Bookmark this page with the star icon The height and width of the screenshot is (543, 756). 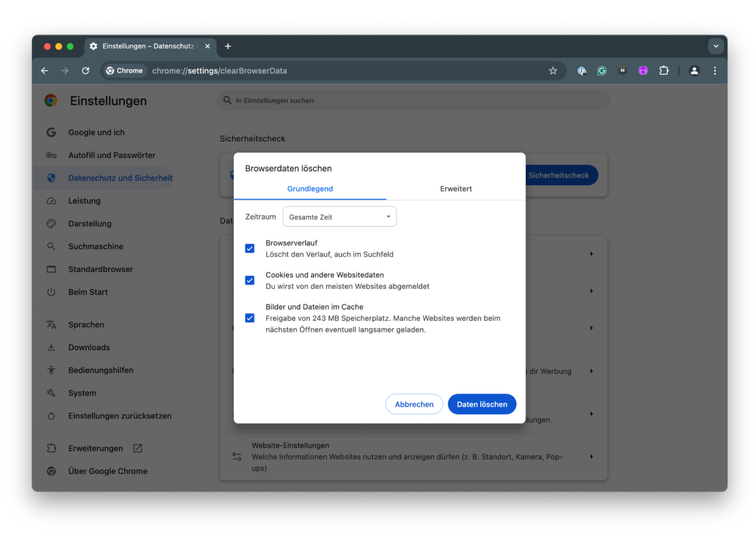point(553,71)
